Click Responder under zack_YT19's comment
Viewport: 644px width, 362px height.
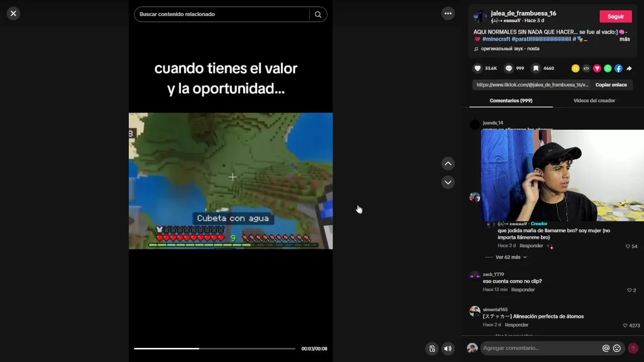coord(523,290)
